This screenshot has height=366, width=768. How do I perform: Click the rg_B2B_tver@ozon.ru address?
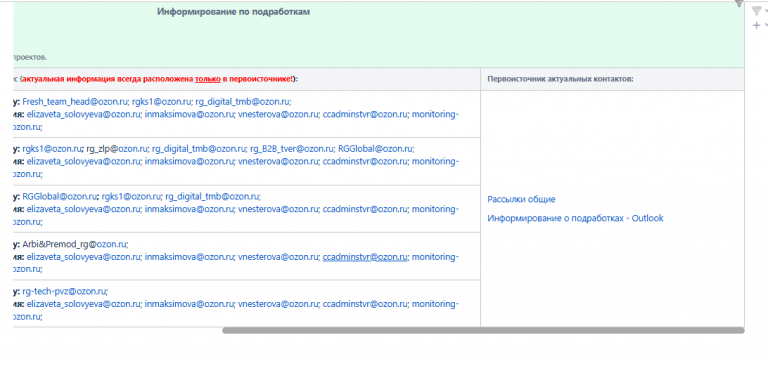[292, 149]
